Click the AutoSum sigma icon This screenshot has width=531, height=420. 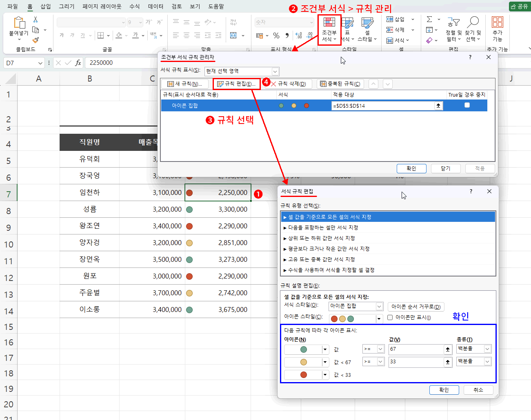pos(429,19)
